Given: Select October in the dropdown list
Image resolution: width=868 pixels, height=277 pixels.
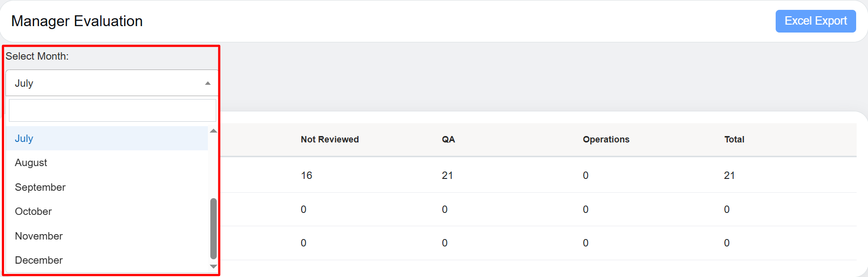Looking at the screenshot, I should pos(33,211).
